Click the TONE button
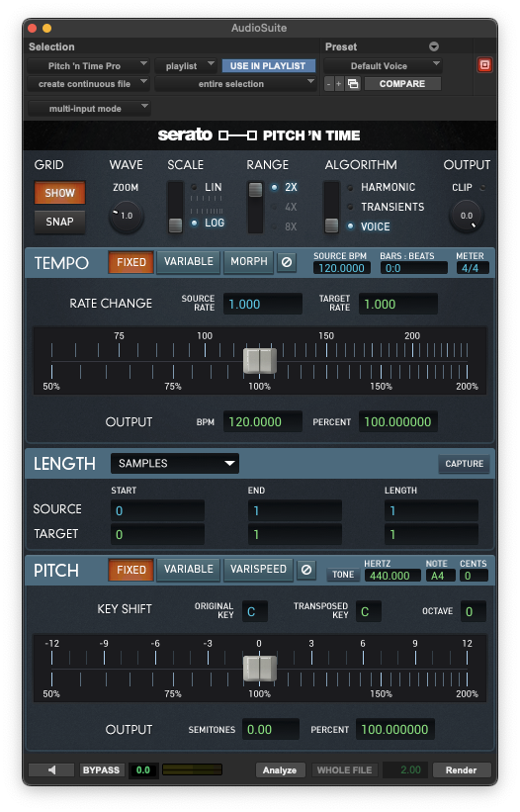 pyautogui.click(x=343, y=575)
